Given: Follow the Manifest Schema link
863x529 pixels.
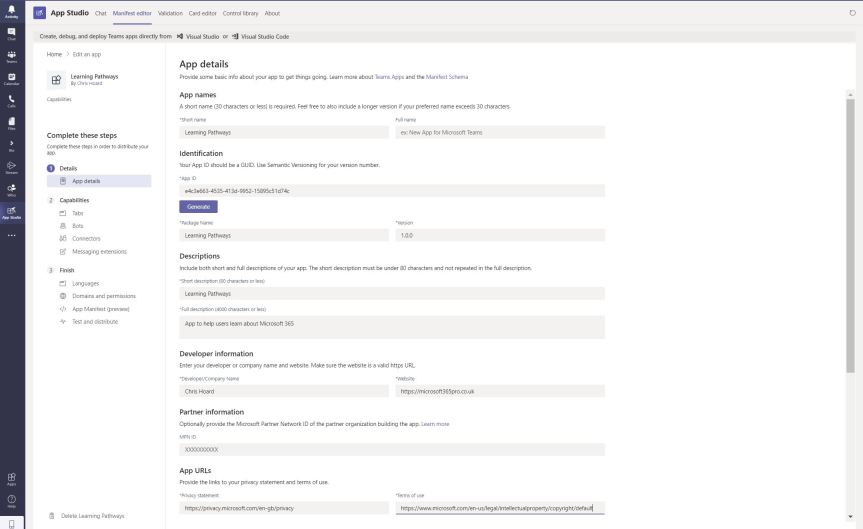Looking at the screenshot, I should 447,76.
